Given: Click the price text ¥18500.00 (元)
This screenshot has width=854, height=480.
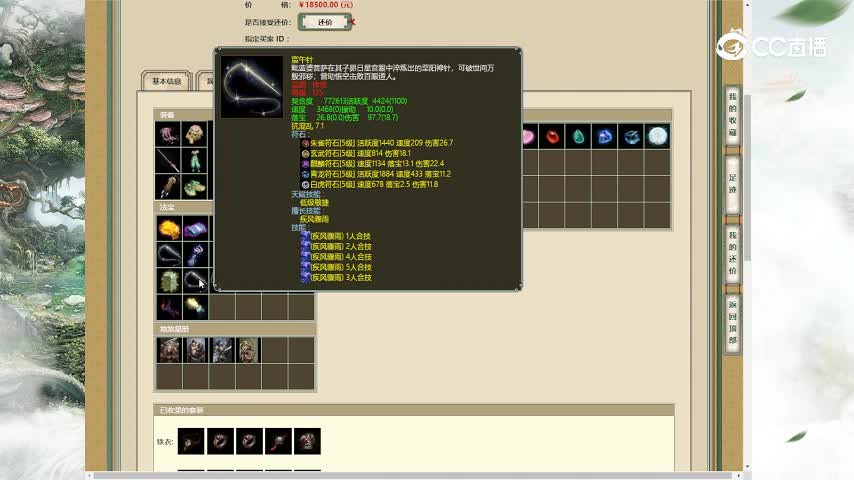Looking at the screenshot, I should click(x=326, y=4).
